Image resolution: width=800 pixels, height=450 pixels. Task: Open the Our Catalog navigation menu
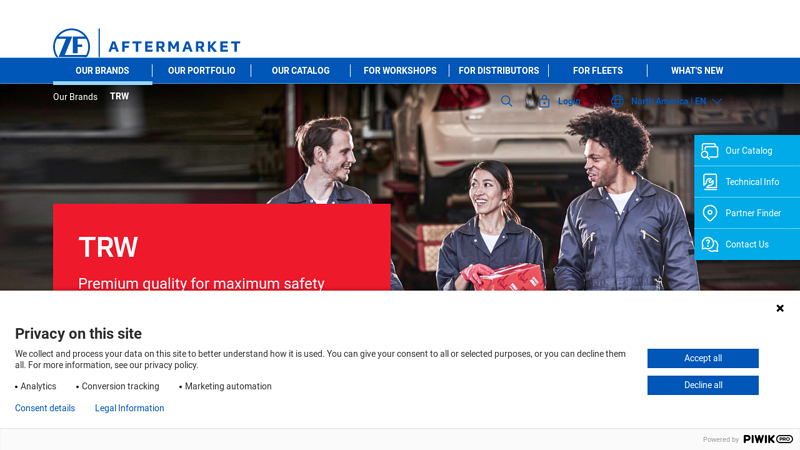click(300, 71)
